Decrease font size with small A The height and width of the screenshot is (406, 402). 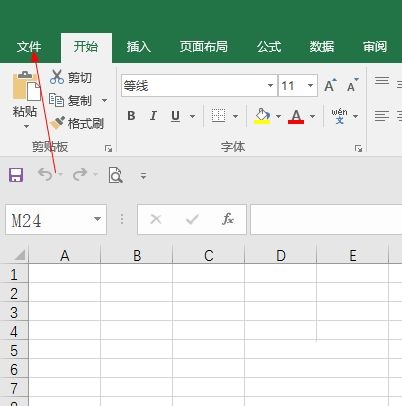tap(353, 85)
